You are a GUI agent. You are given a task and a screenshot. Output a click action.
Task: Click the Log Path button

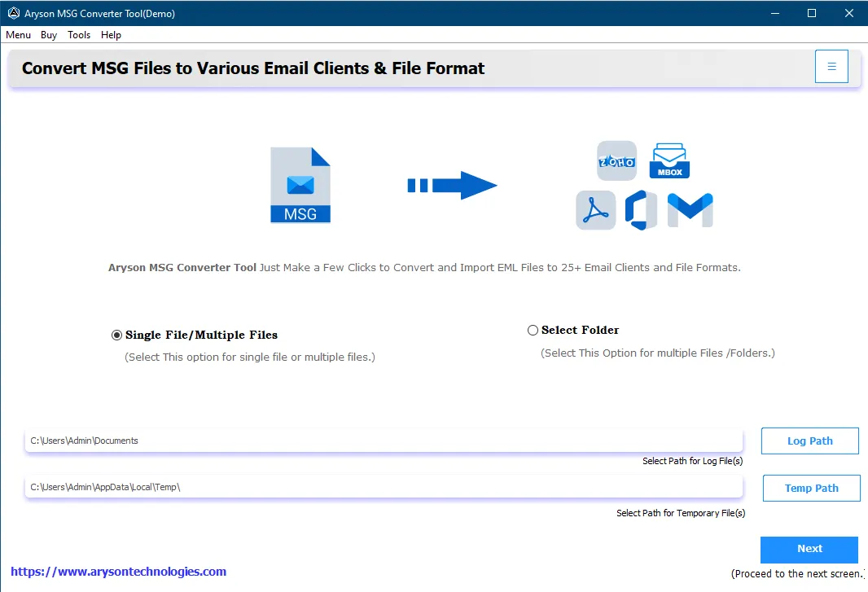810,441
